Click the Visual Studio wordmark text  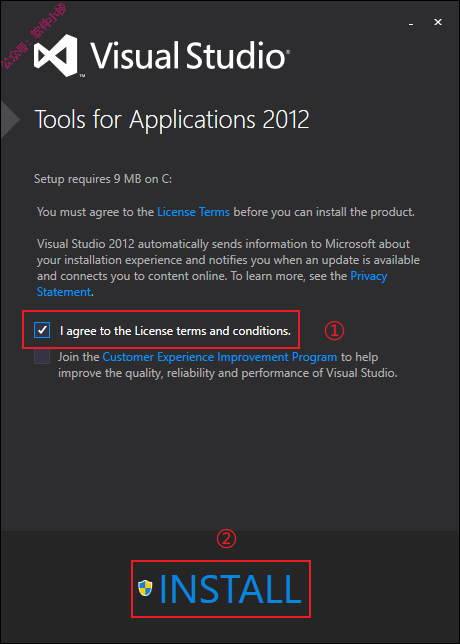tap(188, 54)
